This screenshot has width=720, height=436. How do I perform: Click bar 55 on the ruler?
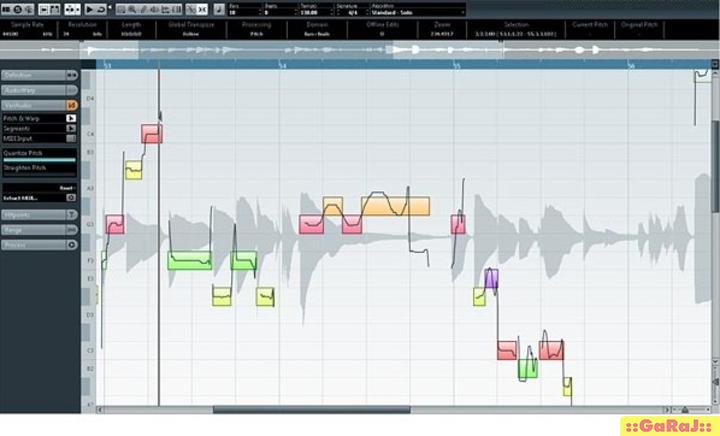click(456, 66)
